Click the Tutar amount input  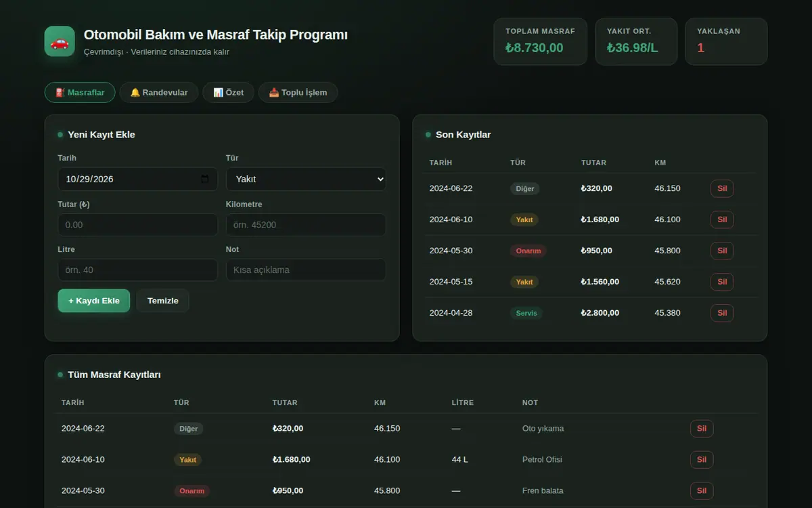click(x=138, y=225)
